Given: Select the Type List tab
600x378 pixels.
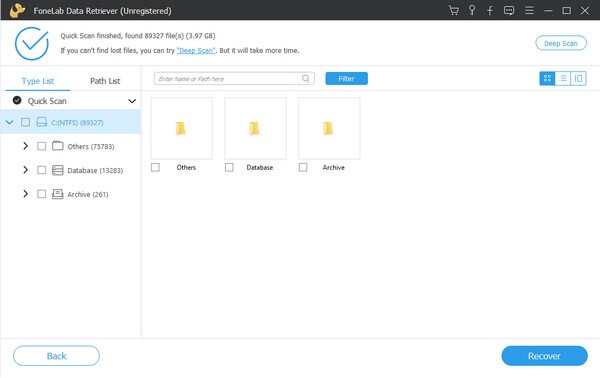Looking at the screenshot, I should (38, 81).
